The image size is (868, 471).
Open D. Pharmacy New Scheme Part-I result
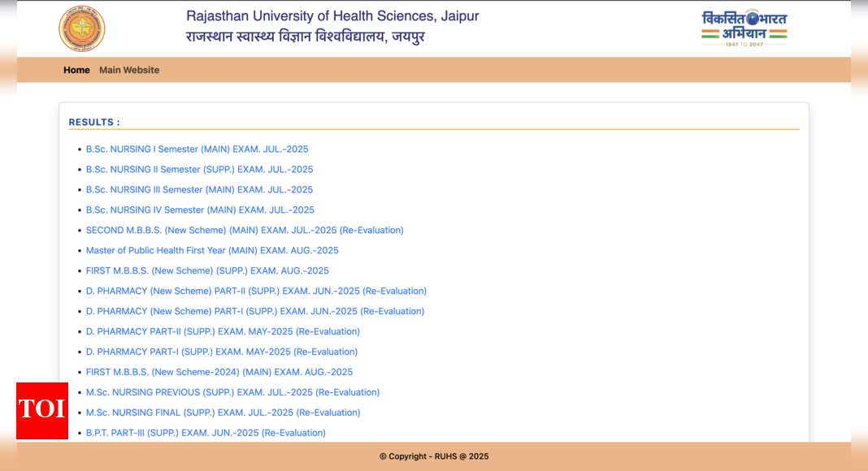pyautogui.click(x=255, y=312)
